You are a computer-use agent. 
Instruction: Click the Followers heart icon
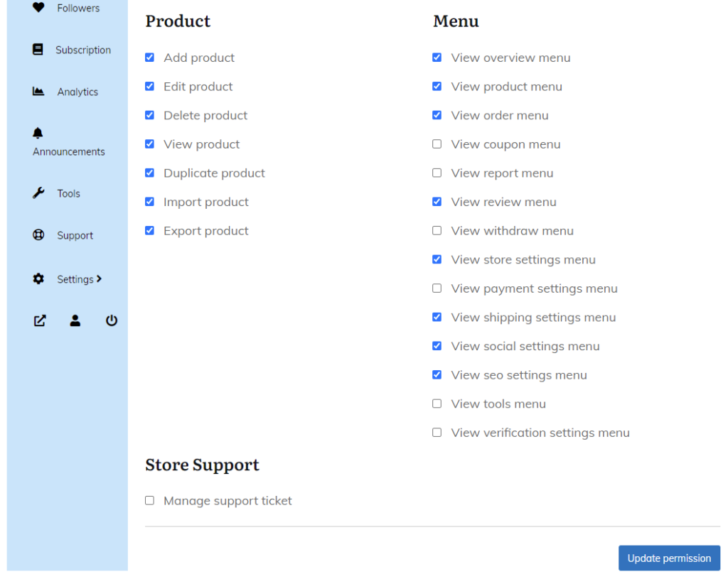(38, 8)
